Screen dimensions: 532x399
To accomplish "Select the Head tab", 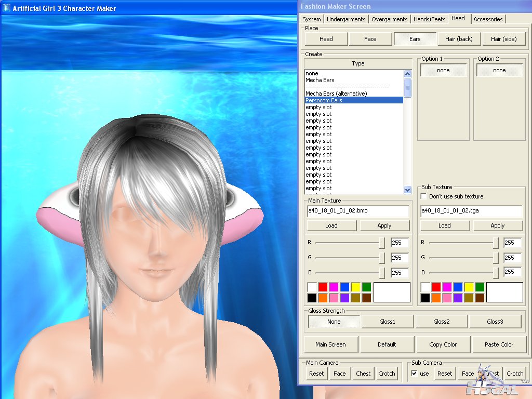I will pos(458,18).
